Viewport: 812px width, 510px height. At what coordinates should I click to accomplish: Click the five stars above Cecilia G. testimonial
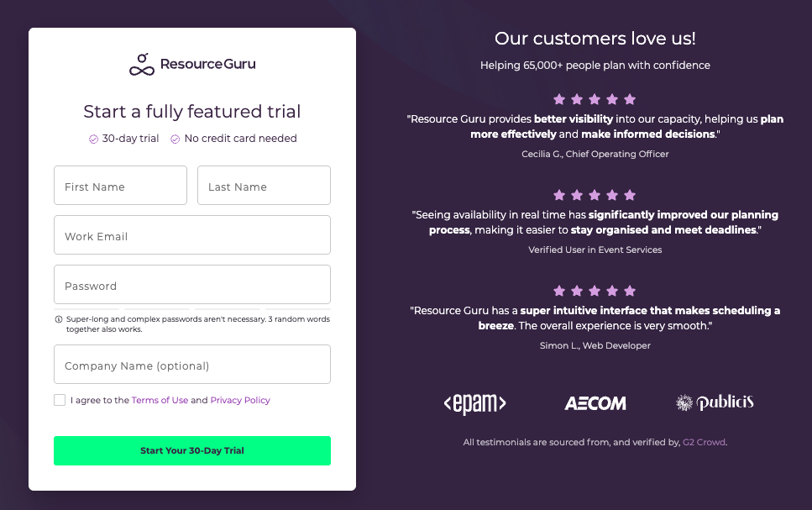(595, 99)
